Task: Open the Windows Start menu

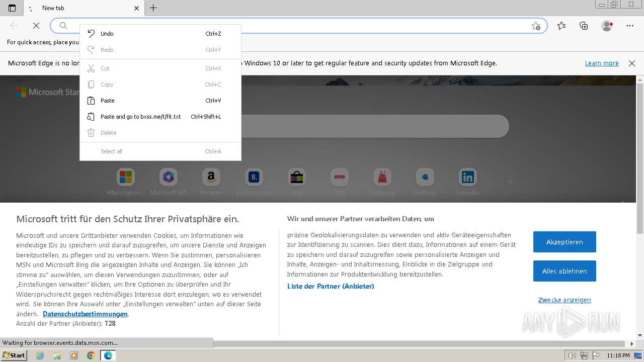Action: [x=14, y=355]
